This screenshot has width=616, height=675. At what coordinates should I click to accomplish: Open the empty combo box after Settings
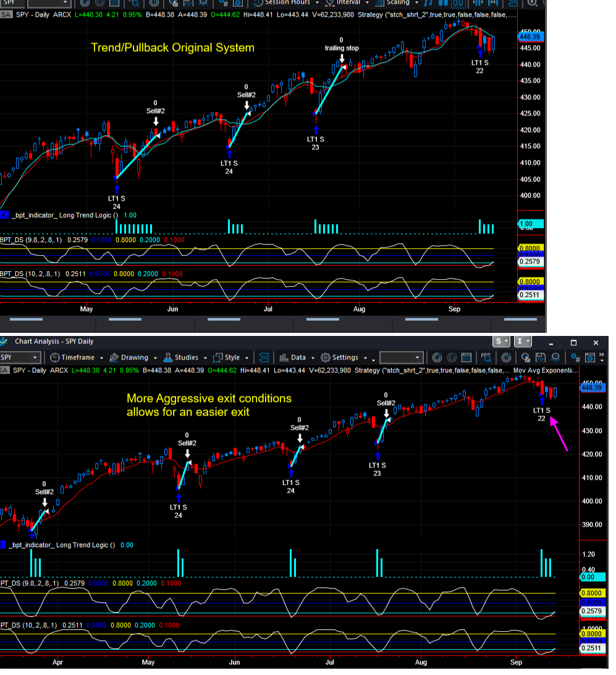402,358
